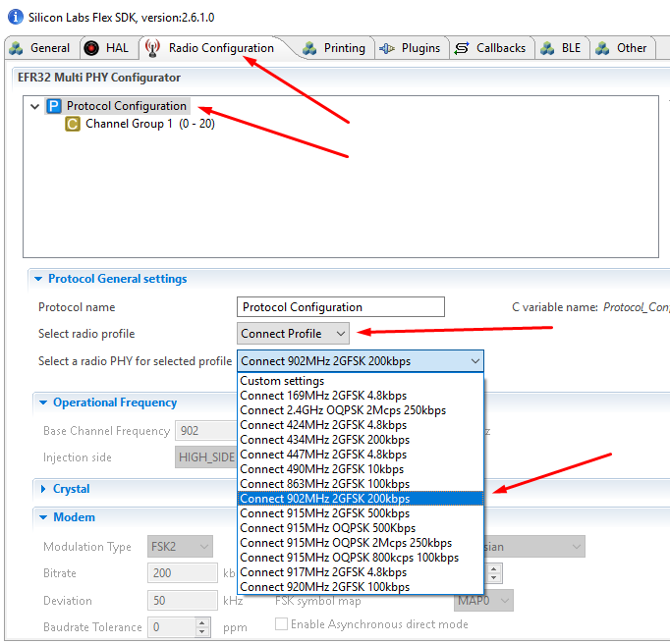
Task: Select Channel Group 1 (0 - 20)
Action: pyautogui.click(x=150, y=124)
